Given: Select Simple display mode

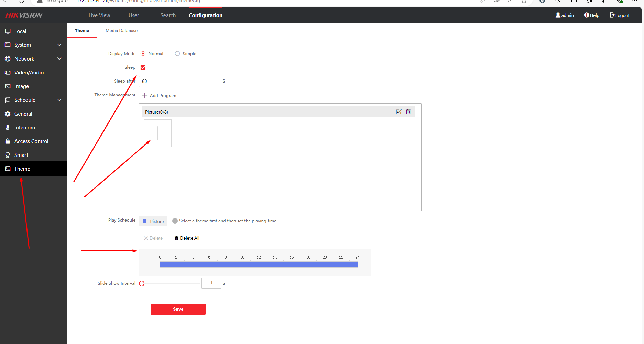Looking at the screenshot, I should coord(177,54).
